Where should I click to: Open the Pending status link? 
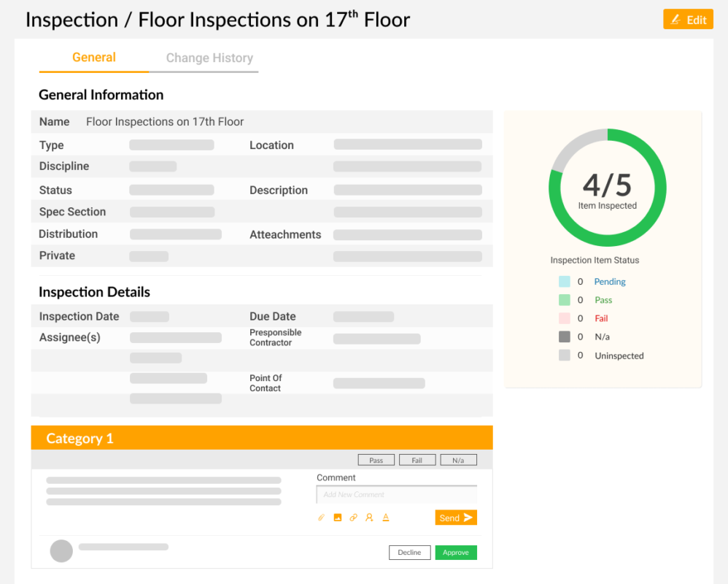pyautogui.click(x=610, y=282)
